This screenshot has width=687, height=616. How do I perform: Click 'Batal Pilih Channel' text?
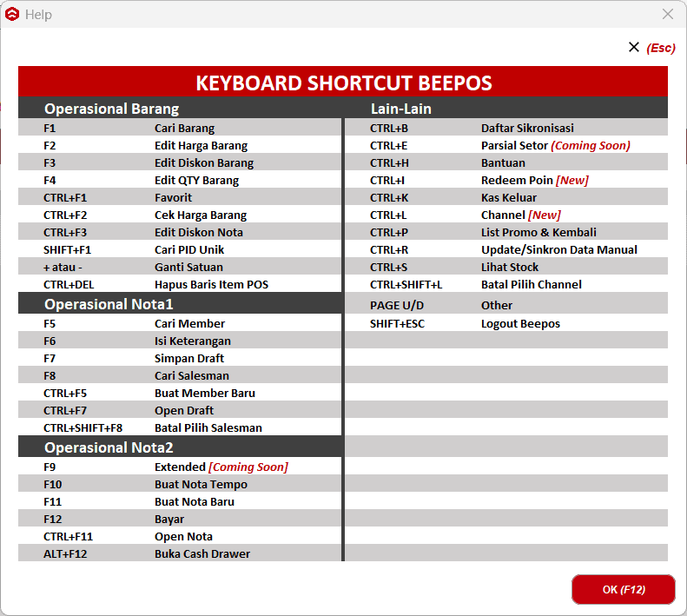[x=531, y=285]
